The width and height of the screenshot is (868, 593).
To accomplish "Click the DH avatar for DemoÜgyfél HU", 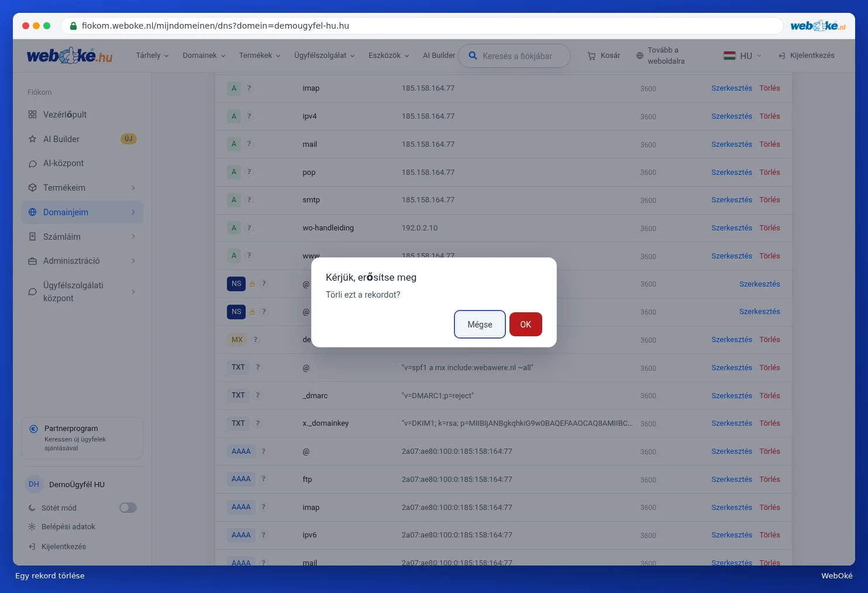I will [34, 484].
